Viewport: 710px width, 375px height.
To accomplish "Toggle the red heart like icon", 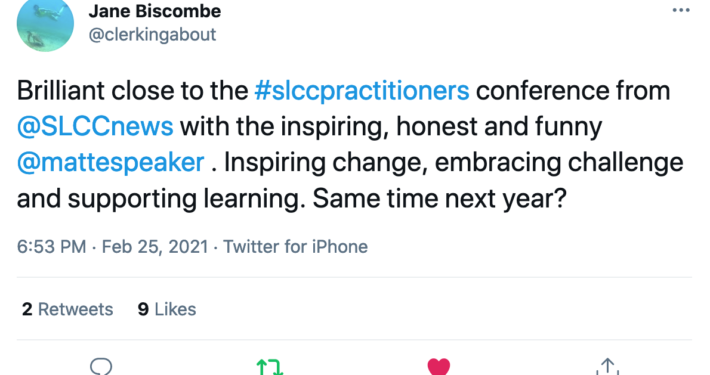I will pyautogui.click(x=439, y=366).
